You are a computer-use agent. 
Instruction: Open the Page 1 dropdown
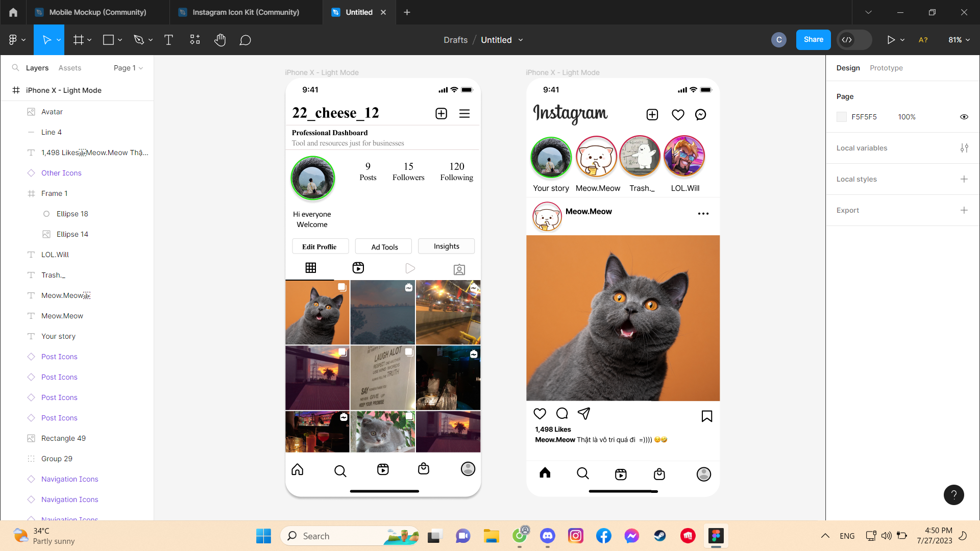(x=128, y=68)
